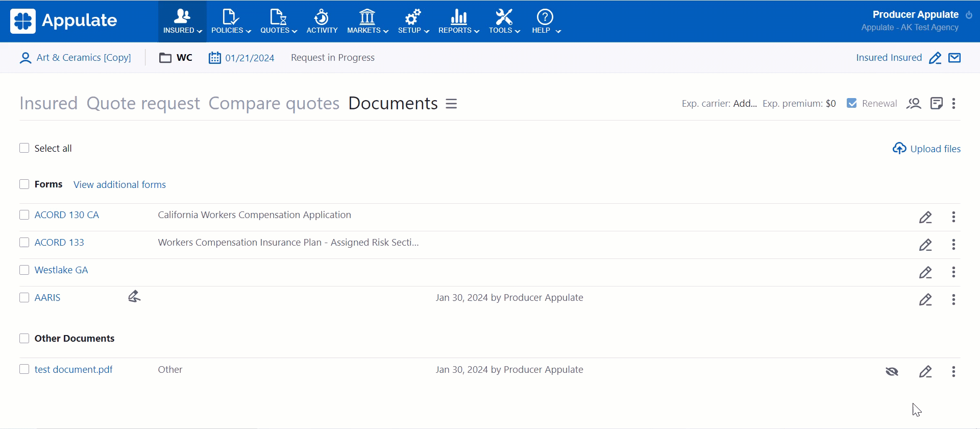Viewport: 980px width, 429px height.
Task: Click the Upload files button
Action: [x=926, y=149]
